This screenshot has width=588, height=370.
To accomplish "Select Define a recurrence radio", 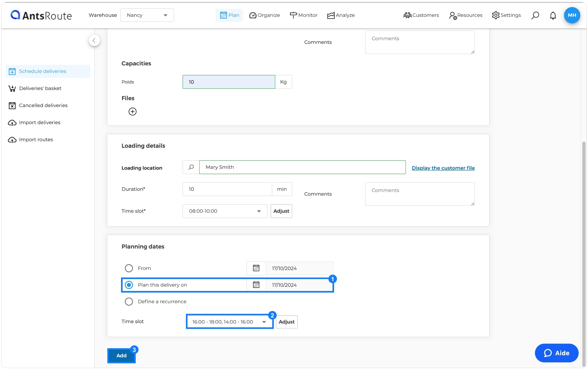I will pos(129,301).
